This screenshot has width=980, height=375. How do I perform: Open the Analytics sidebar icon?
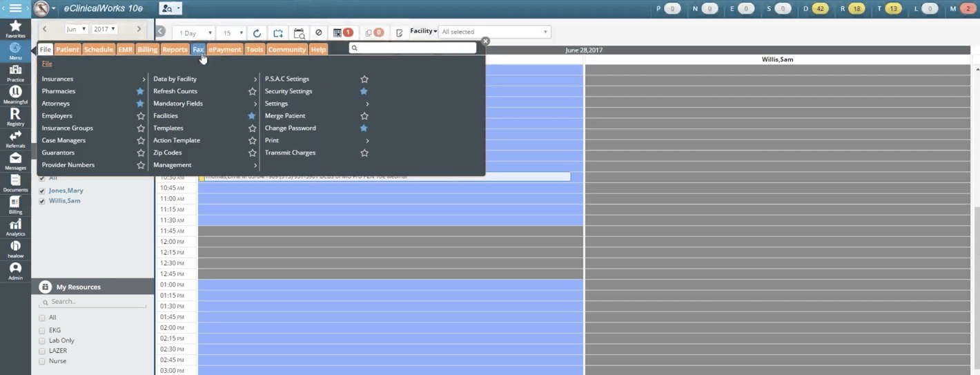click(15, 227)
